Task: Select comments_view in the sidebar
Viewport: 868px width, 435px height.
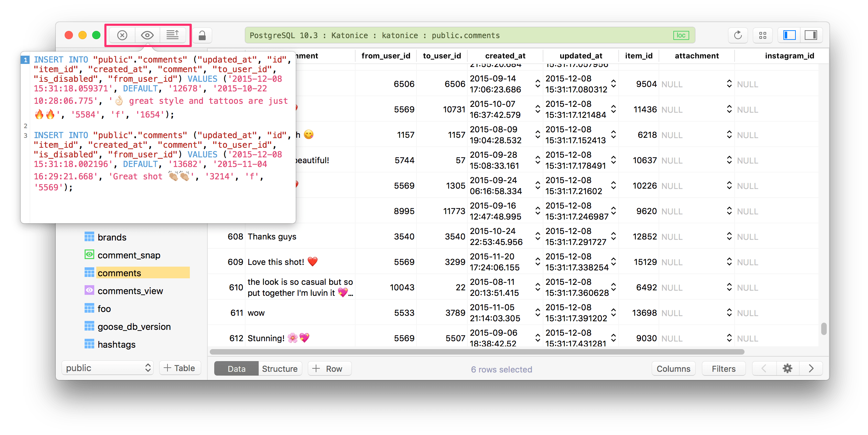Action: (x=130, y=291)
